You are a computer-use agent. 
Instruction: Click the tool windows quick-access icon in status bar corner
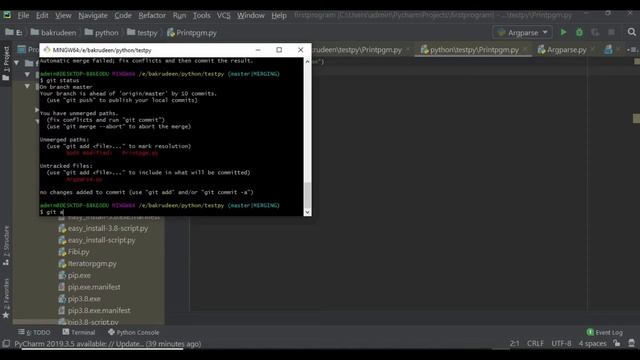click(6, 344)
